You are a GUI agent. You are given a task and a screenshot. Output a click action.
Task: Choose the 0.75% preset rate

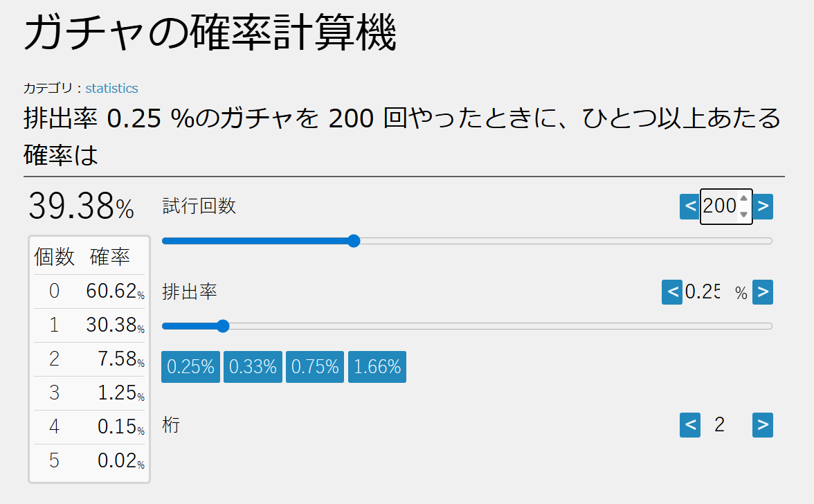[x=315, y=367]
